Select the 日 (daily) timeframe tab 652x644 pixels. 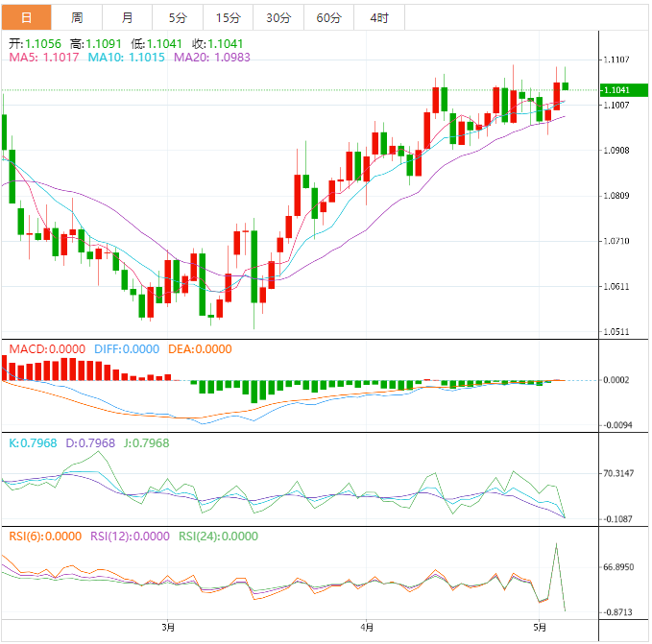pos(26,17)
